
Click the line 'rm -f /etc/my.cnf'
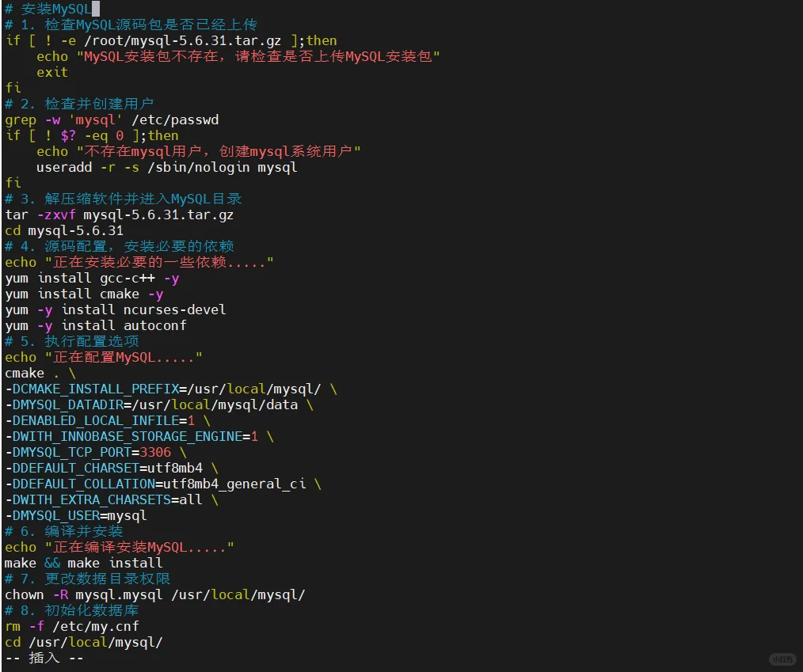pyautogui.click(x=72, y=627)
